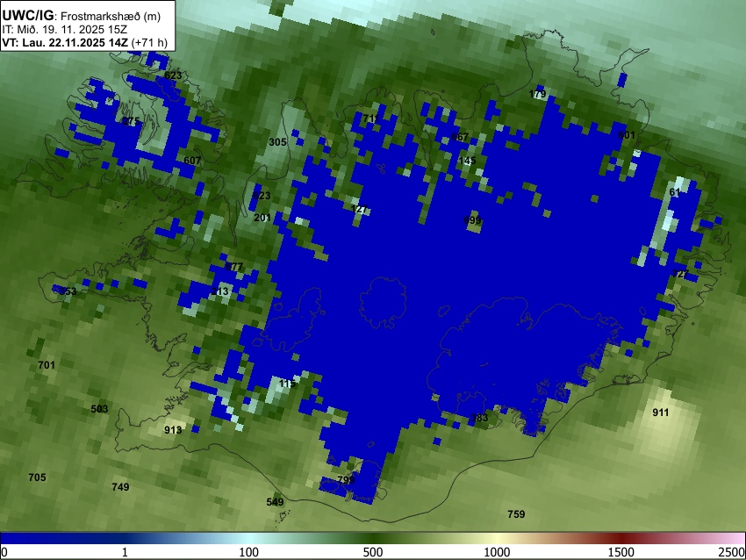
Task: Click the map value label 711
Action: tap(371, 118)
